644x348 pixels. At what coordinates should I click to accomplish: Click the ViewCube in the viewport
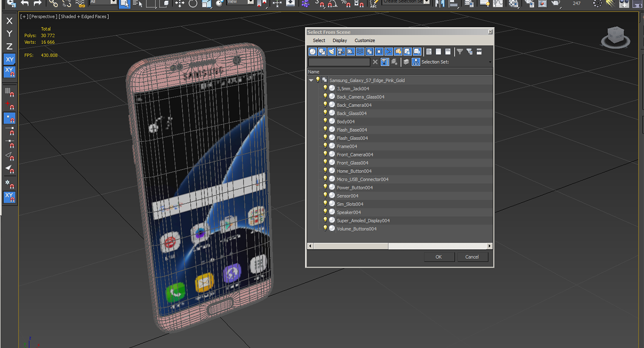615,36
